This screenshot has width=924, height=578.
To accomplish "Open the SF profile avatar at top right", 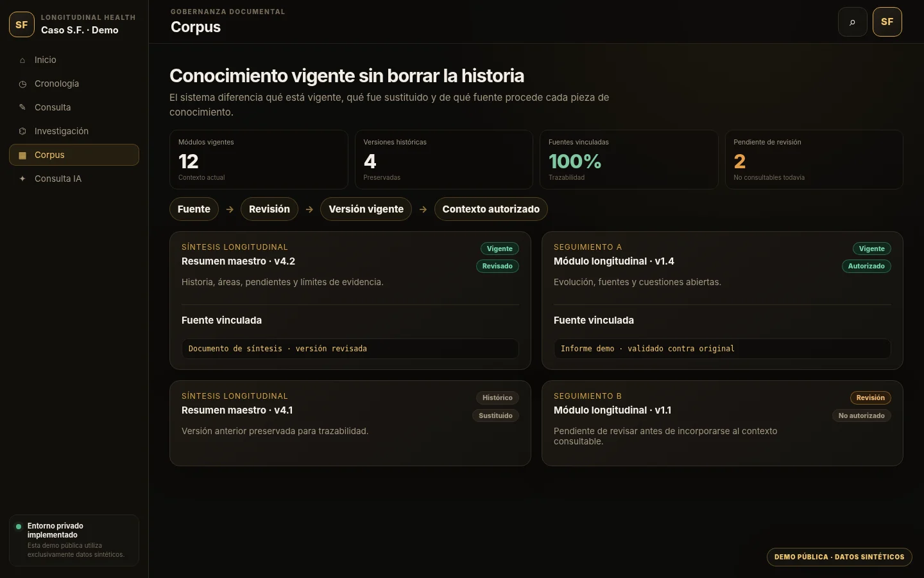I will (x=887, y=22).
